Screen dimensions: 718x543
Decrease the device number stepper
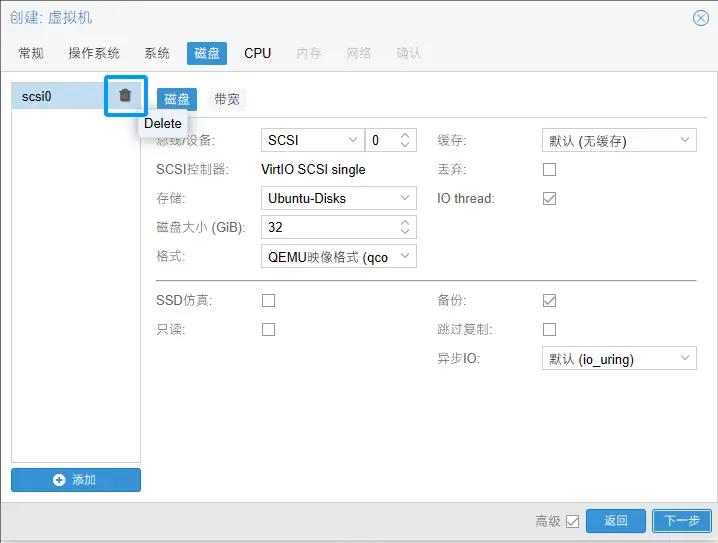point(405,144)
